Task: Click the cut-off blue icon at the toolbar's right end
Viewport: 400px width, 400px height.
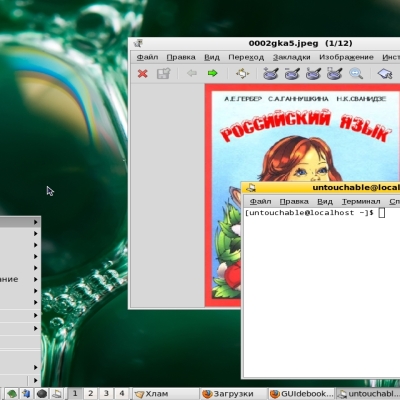Action: 385,73
